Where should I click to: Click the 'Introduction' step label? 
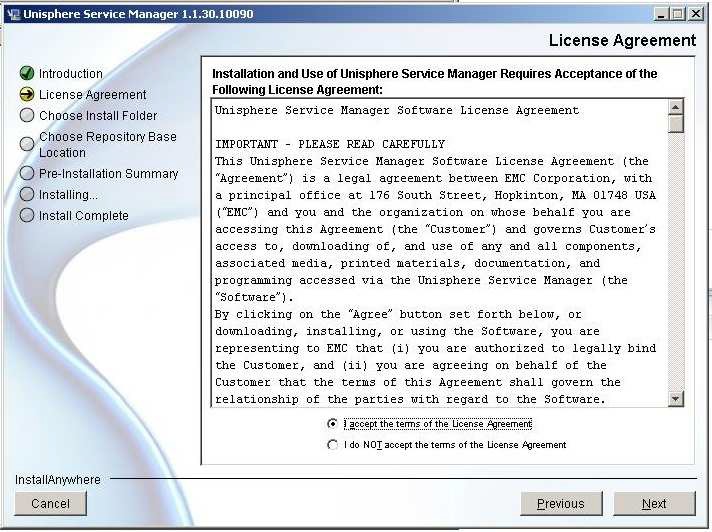click(x=71, y=74)
